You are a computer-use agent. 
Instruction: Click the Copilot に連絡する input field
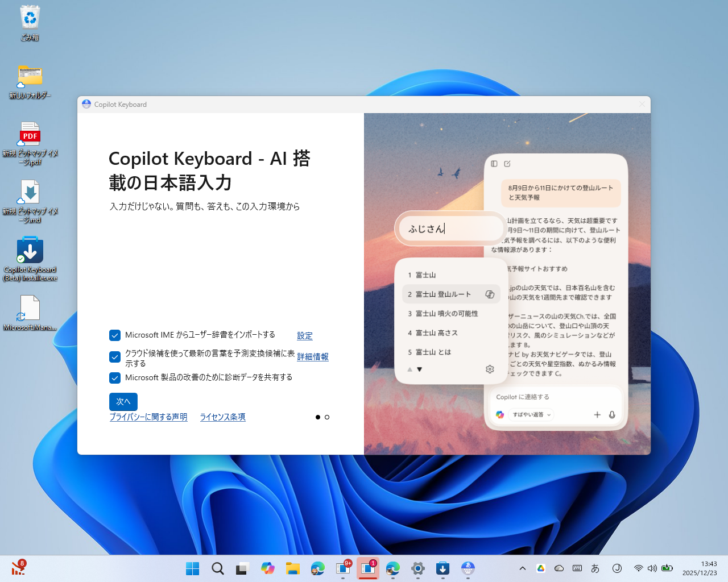546,397
